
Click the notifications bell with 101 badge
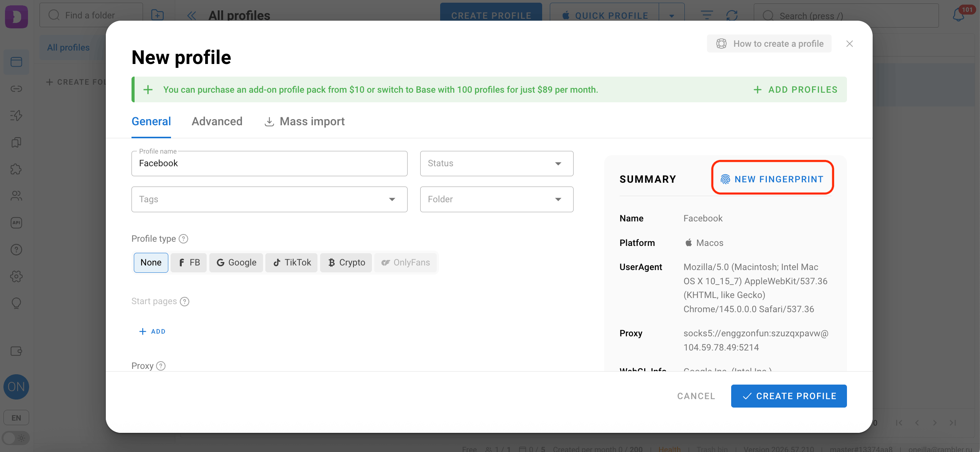(x=957, y=15)
